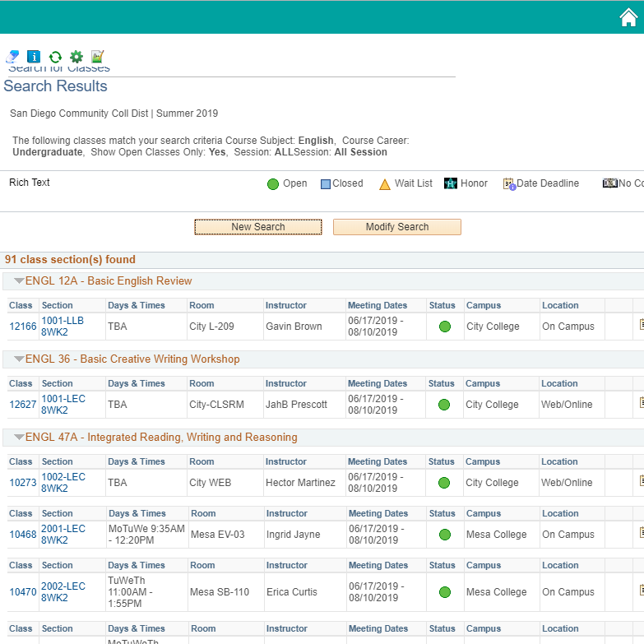
Task: Click Web/Online in JahB Prescott row
Action: (567, 405)
